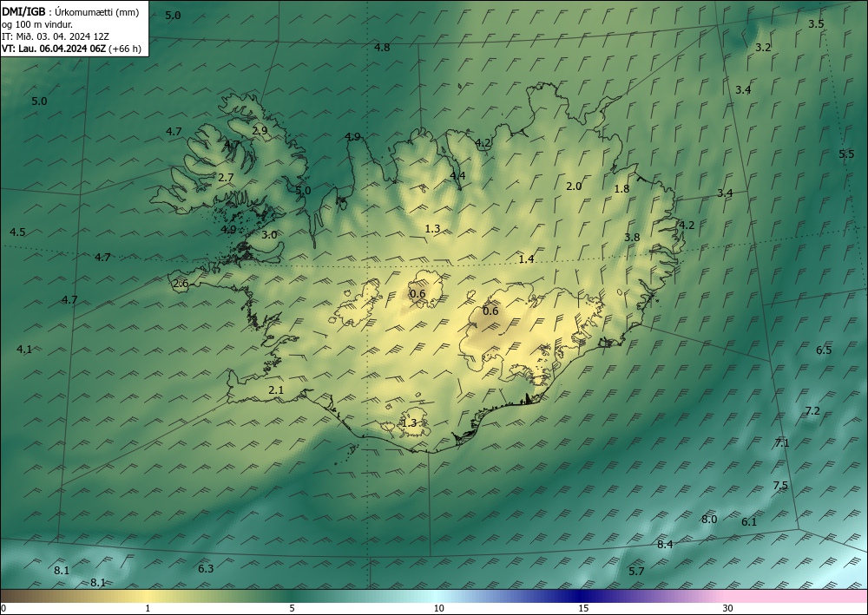Click the precipitable water value '4.8'

[x=382, y=48]
